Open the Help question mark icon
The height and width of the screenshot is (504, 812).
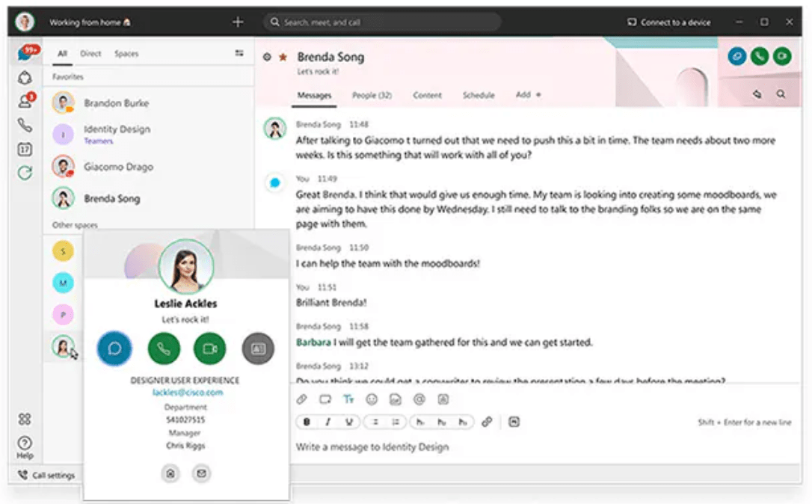(x=25, y=447)
